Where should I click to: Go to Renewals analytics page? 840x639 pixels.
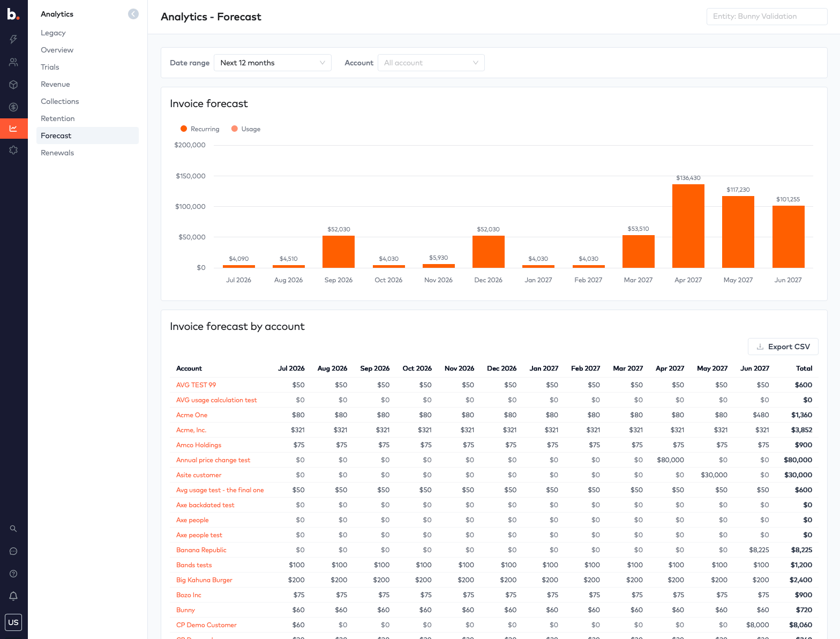coord(57,153)
